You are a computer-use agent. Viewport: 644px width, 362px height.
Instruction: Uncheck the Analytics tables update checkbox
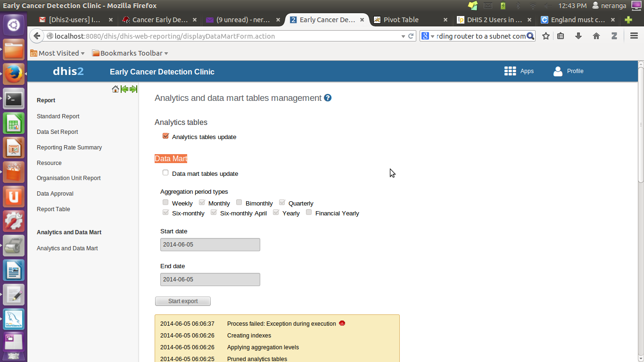tap(165, 136)
